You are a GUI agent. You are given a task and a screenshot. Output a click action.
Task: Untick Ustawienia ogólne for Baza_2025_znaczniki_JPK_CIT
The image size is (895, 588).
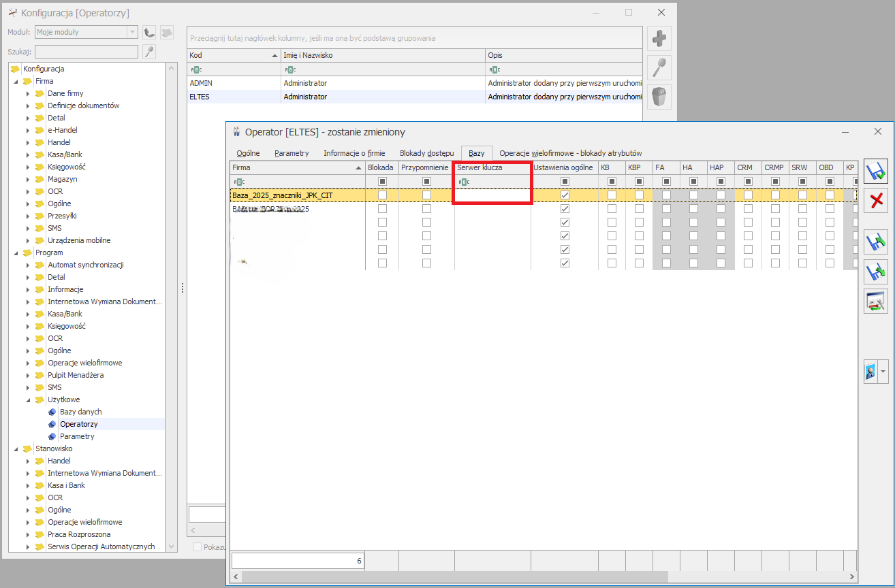point(565,195)
